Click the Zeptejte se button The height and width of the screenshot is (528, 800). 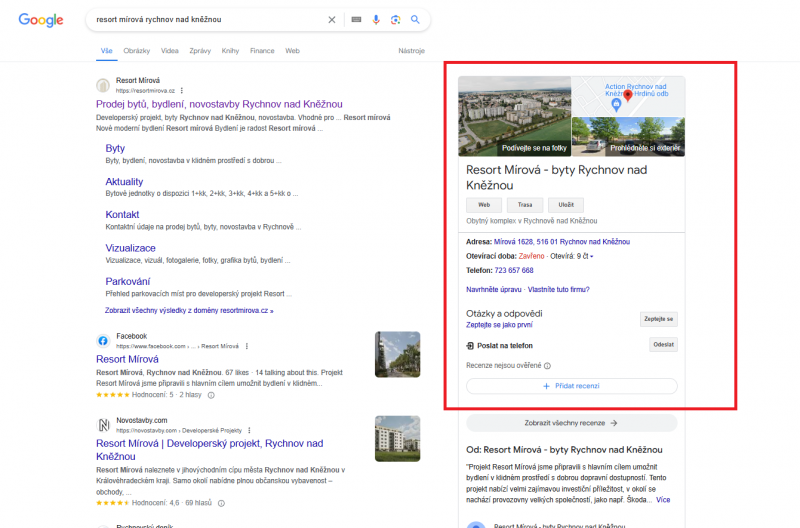tap(658, 319)
